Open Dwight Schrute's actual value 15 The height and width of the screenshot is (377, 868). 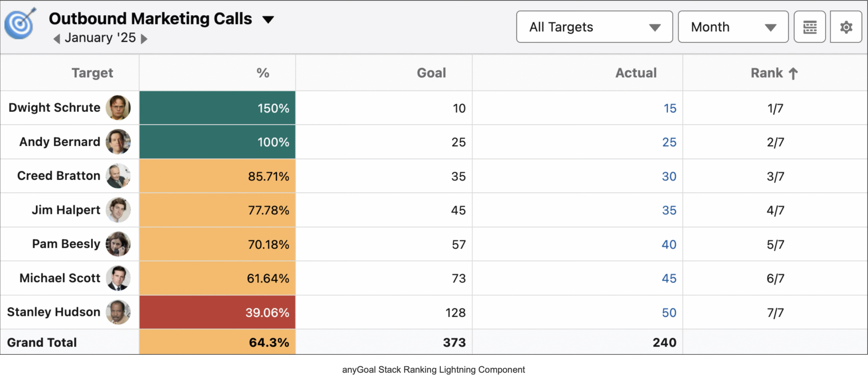[669, 108]
